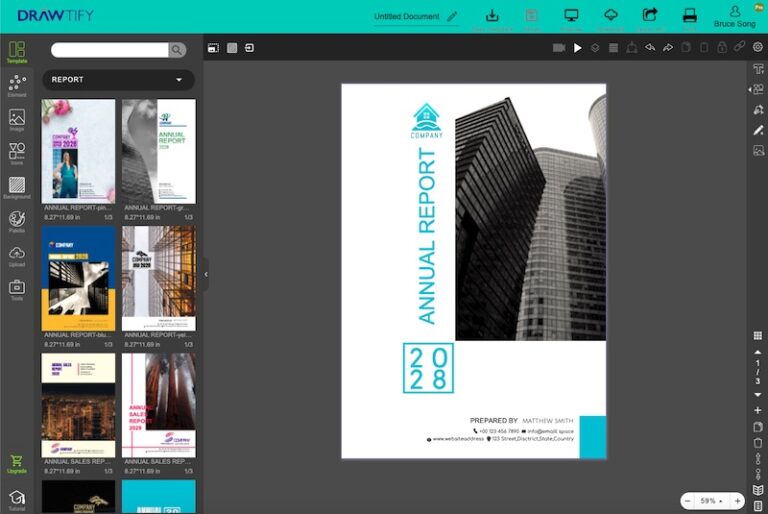Click the open book icon
This screenshot has width=768, height=514.
[x=758, y=490]
